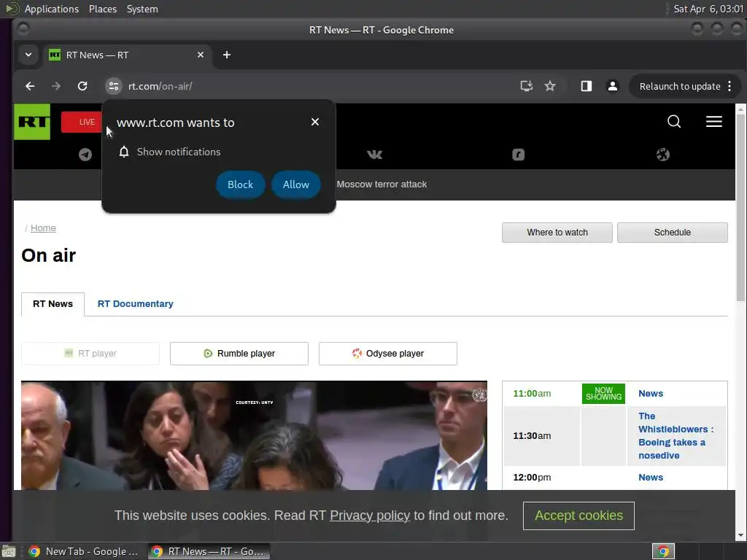Open a new browser tab

point(227,55)
